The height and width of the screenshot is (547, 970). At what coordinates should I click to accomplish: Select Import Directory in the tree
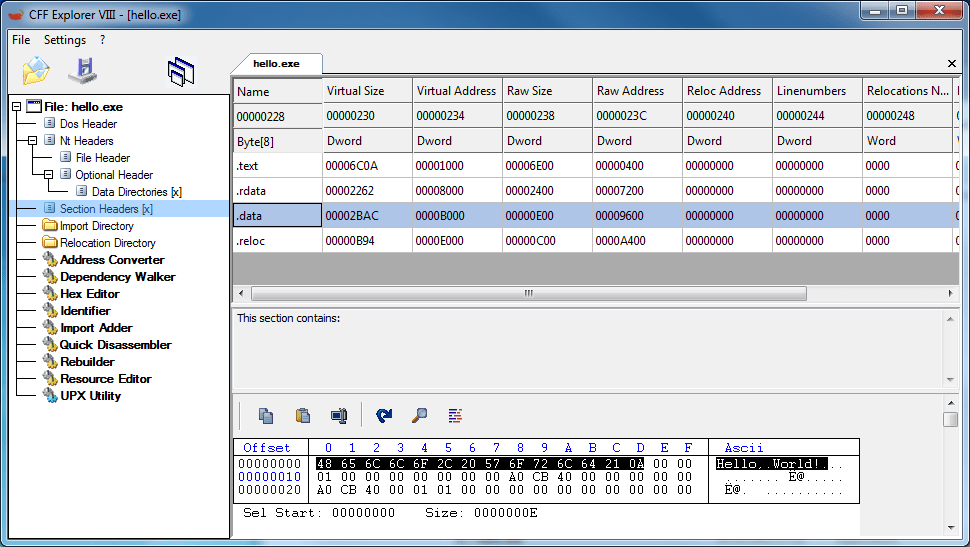click(x=97, y=226)
